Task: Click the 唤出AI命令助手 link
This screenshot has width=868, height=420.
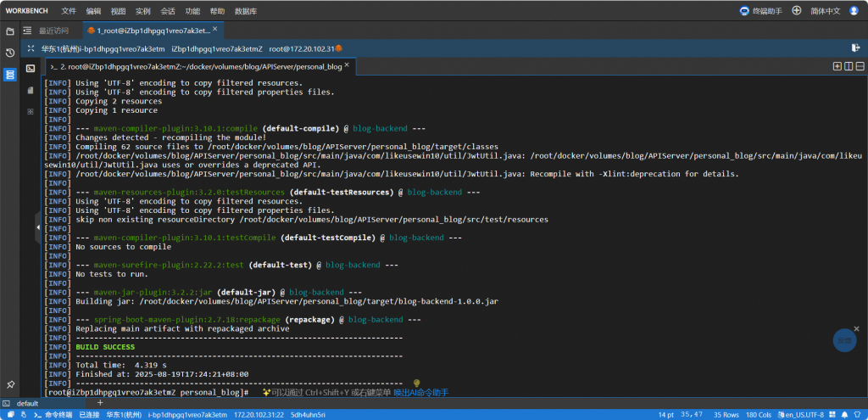Action: [420, 393]
